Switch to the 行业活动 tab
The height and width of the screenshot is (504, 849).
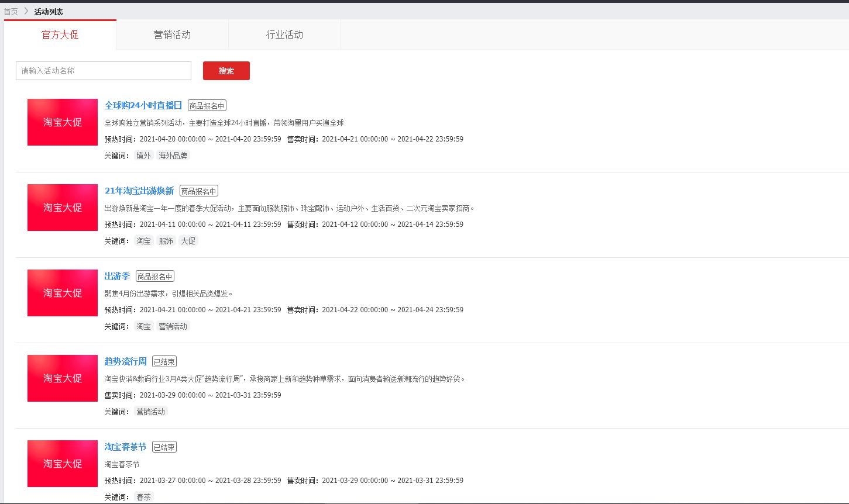point(284,34)
